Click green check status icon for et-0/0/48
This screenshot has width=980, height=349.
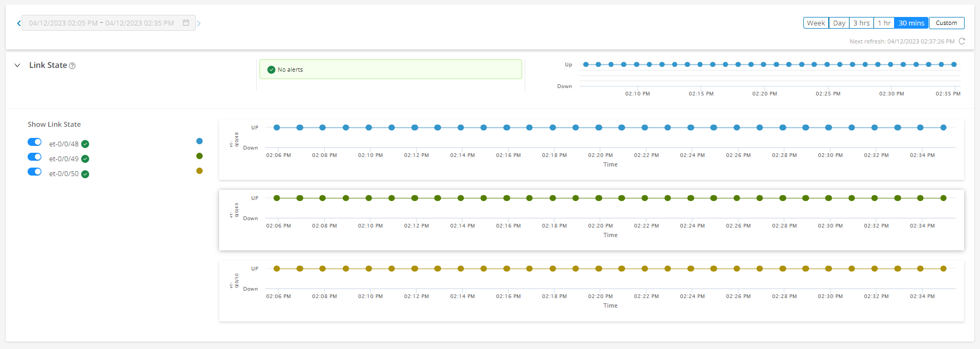(x=85, y=144)
